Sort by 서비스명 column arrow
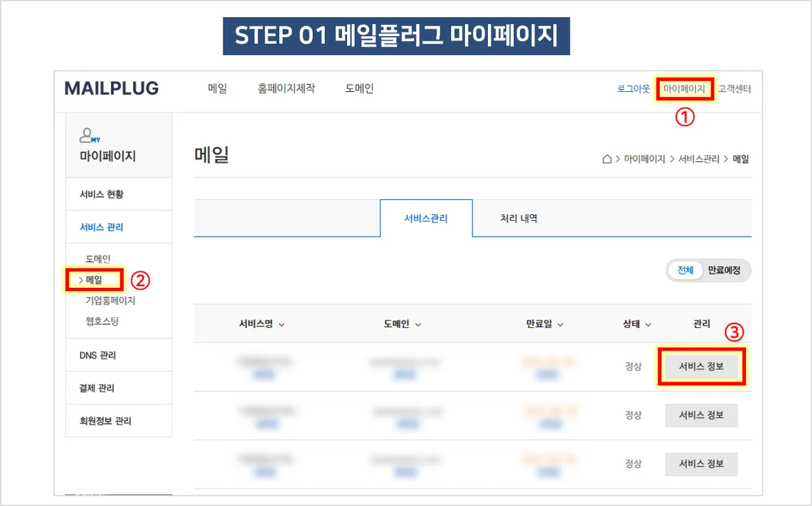 coord(282,325)
